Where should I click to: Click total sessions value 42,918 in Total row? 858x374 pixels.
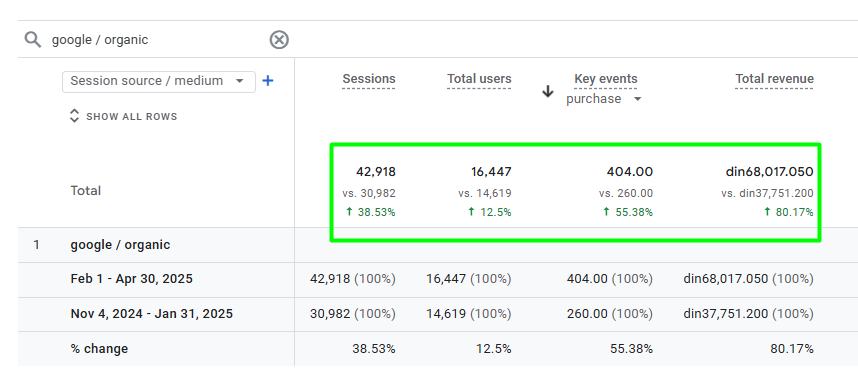[376, 172]
